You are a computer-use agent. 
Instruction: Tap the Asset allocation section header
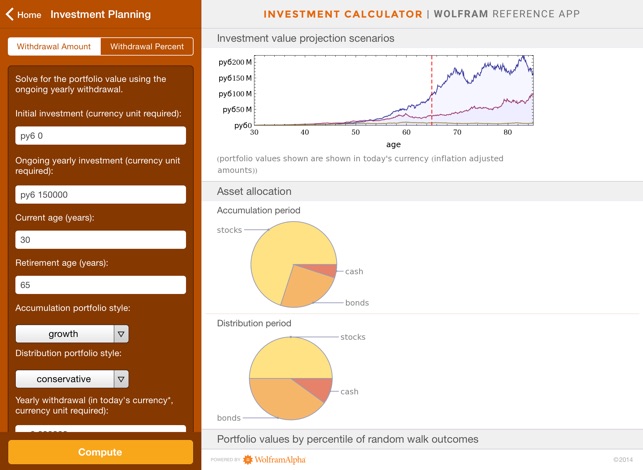tap(254, 191)
